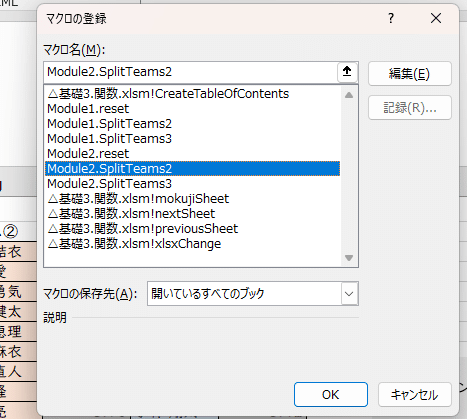Select △基礎3.関数.xlsm!previousSheet macro

[193, 229]
